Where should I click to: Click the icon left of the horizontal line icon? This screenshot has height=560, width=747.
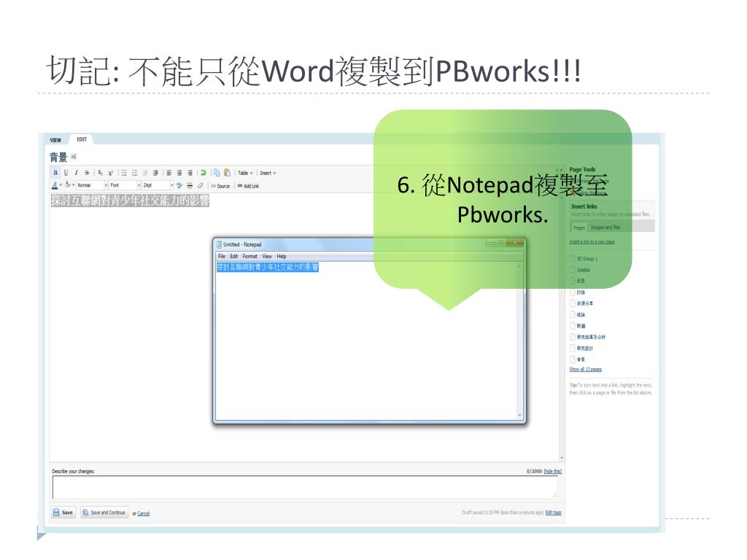click(x=179, y=185)
